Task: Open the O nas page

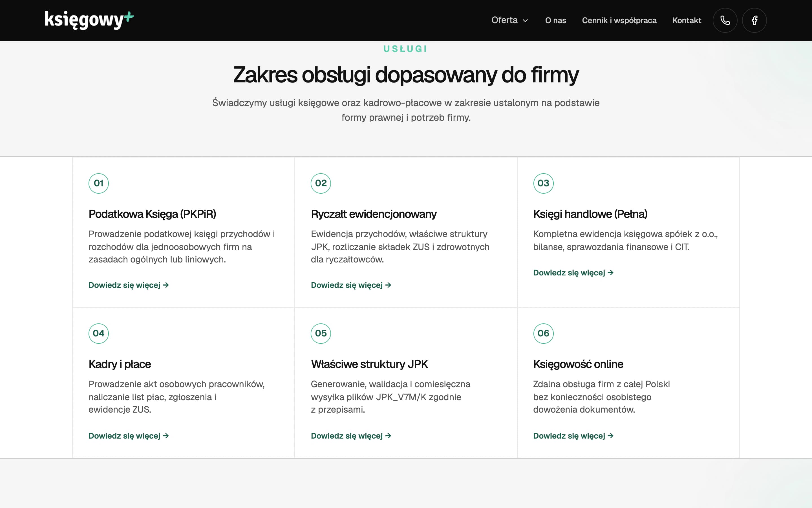Action: click(x=555, y=21)
